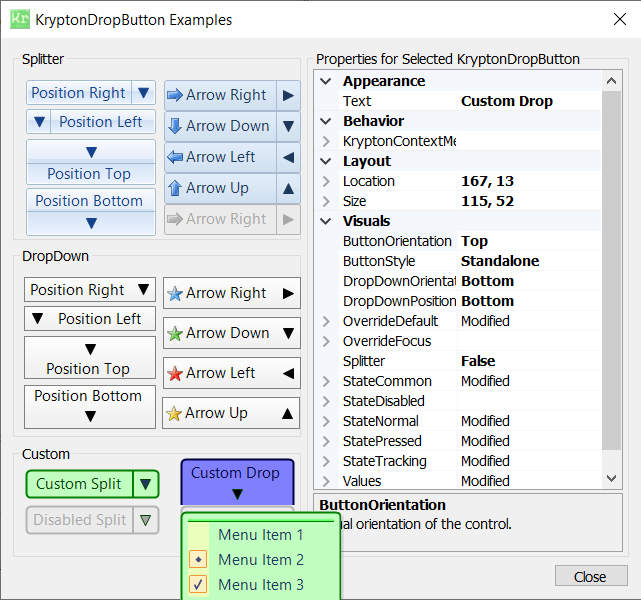Open the Custom Split green drop arrow
This screenshot has width=641, height=600.
tap(146, 484)
